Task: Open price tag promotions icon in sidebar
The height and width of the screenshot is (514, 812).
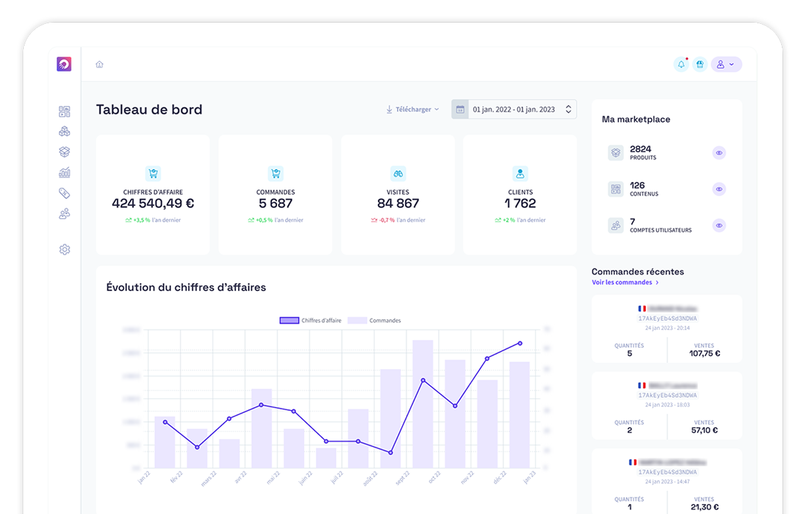Action: point(64,193)
